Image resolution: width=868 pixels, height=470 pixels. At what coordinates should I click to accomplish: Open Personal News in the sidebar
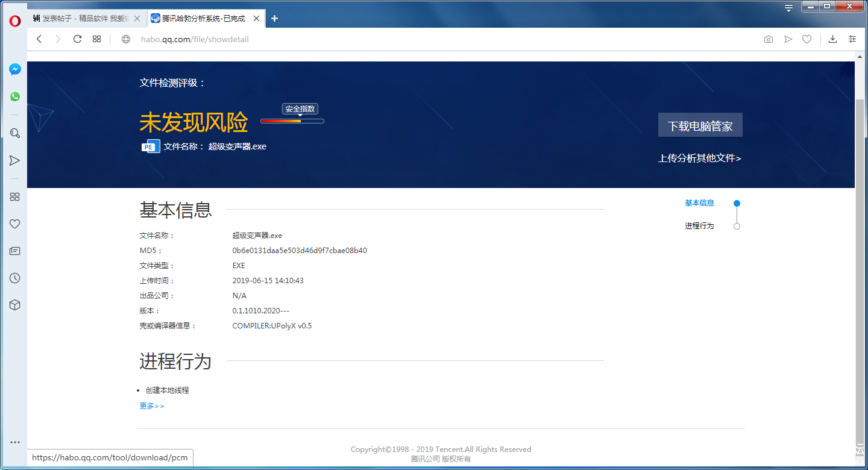(x=15, y=251)
